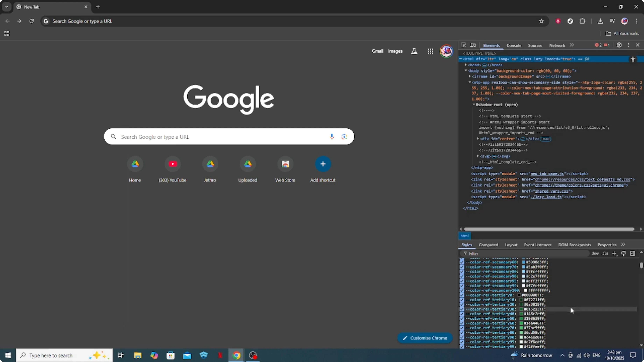Click the issues count badge showing 1

607,45
